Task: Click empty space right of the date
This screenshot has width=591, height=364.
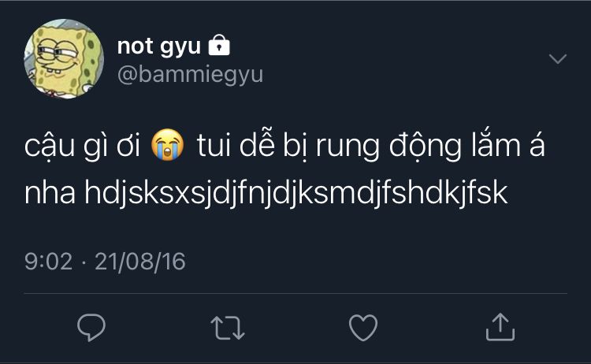Action: tap(355, 262)
